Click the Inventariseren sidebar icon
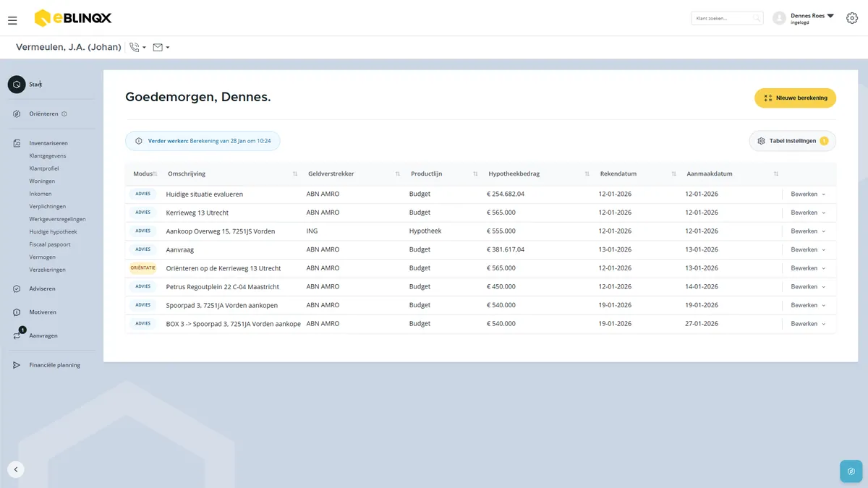 coord(17,143)
